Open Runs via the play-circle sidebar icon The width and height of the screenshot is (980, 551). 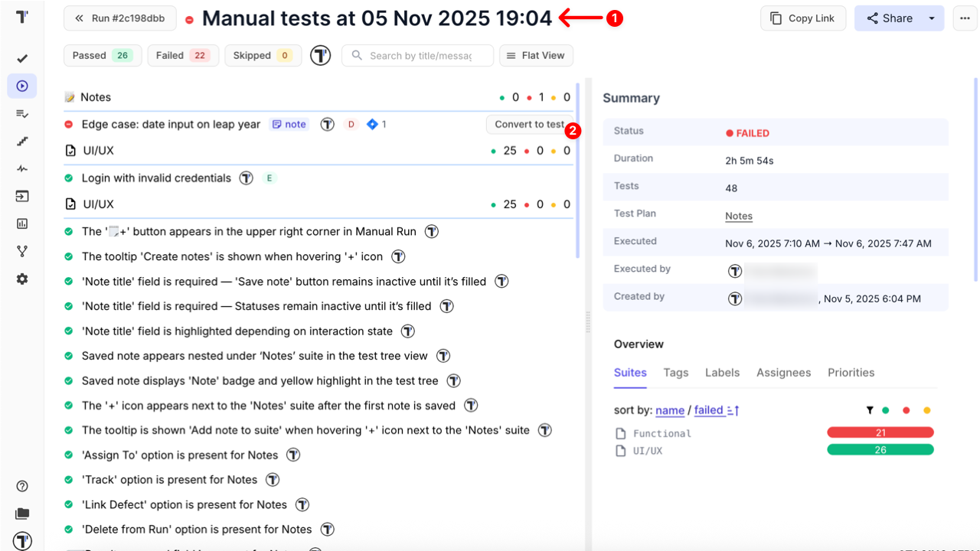[x=22, y=86]
